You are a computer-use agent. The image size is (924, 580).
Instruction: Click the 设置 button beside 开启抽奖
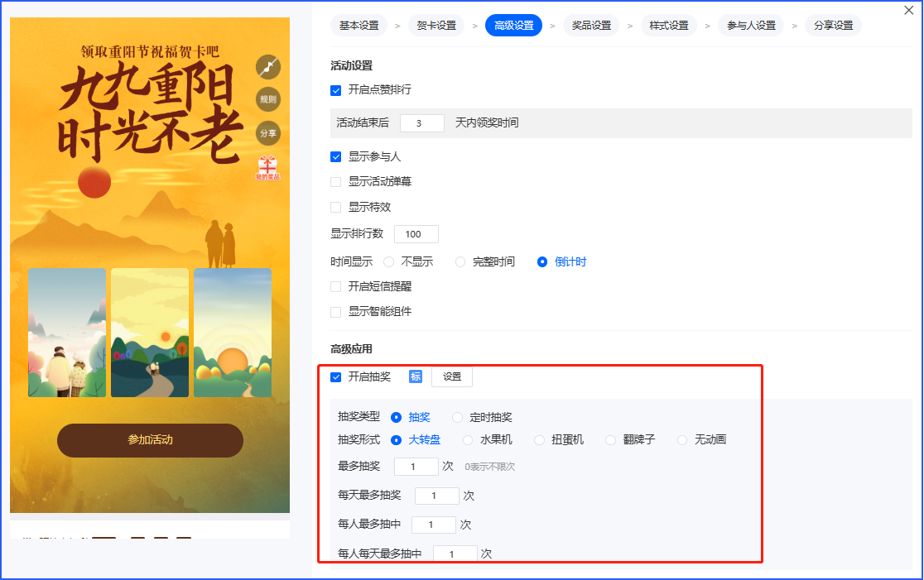tap(452, 376)
